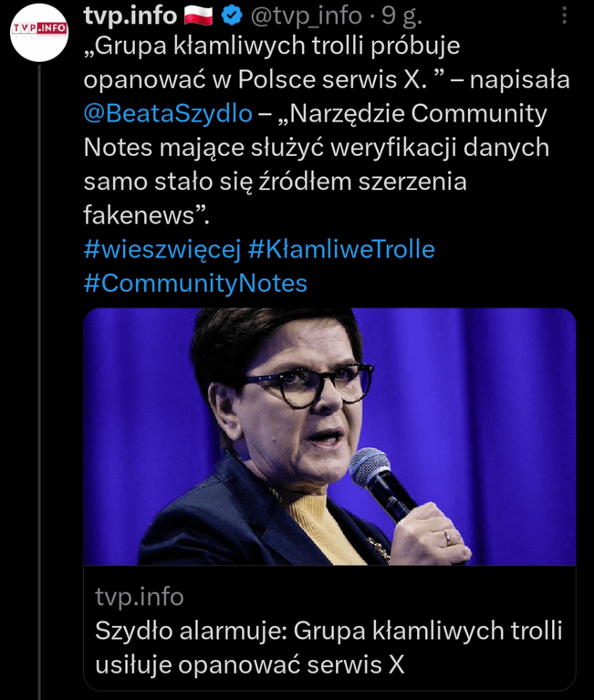Click the "usiłuje opanować serwis X" headline line
594x700 pixels.
click(x=249, y=664)
